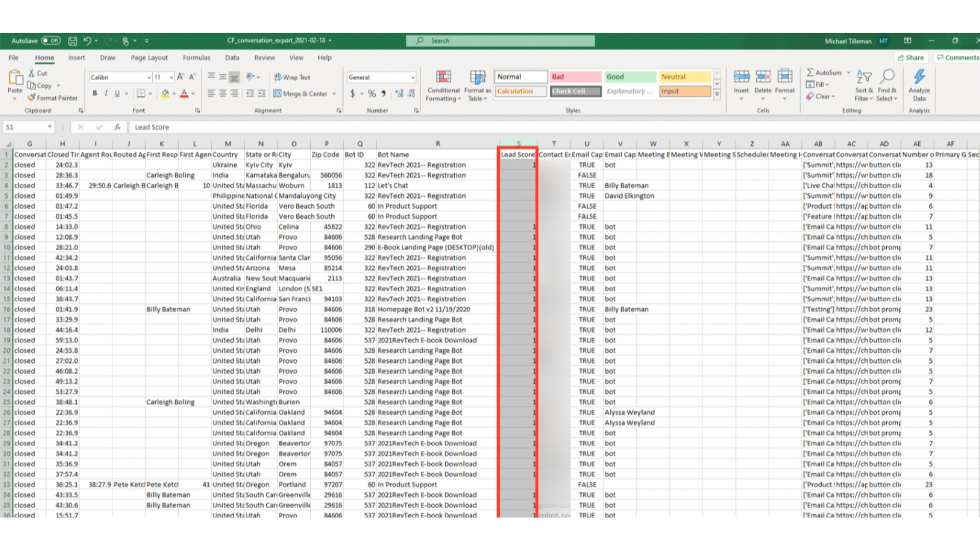Switch to the Page Layout tab
This screenshot has width=980, height=551.
click(149, 58)
